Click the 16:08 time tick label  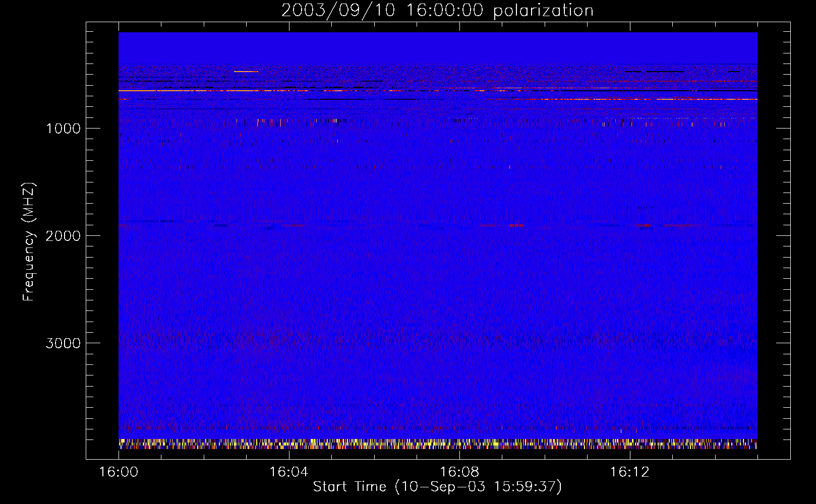pyautogui.click(x=459, y=472)
